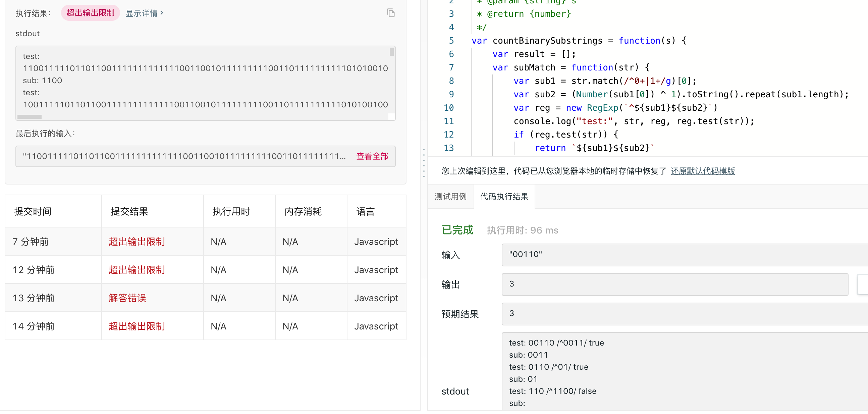
Task: Click 'sub: 1100' line in stdout
Action: point(43,80)
